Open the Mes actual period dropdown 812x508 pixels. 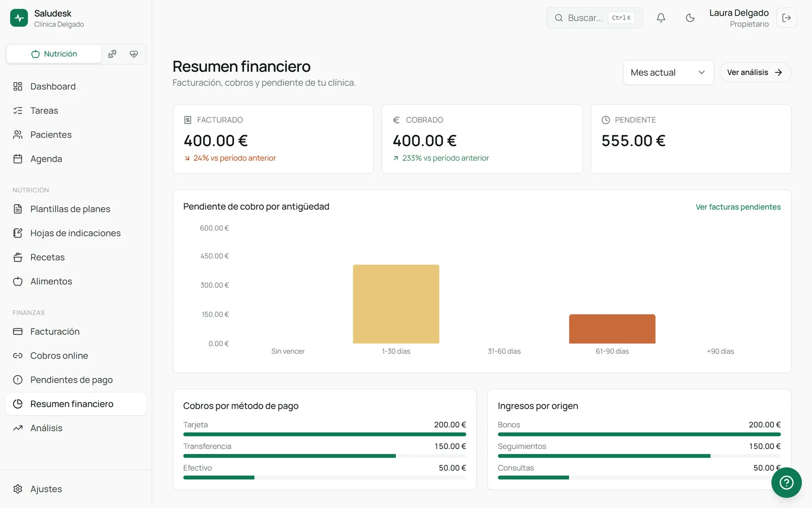(668, 73)
